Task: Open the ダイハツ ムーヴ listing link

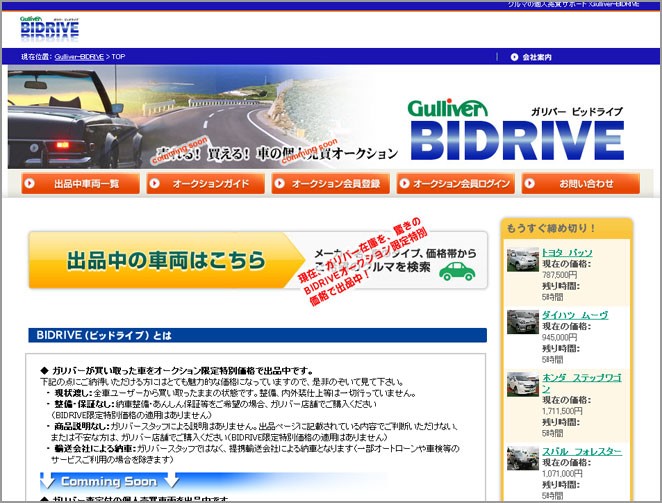Action: [x=575, y=315]
